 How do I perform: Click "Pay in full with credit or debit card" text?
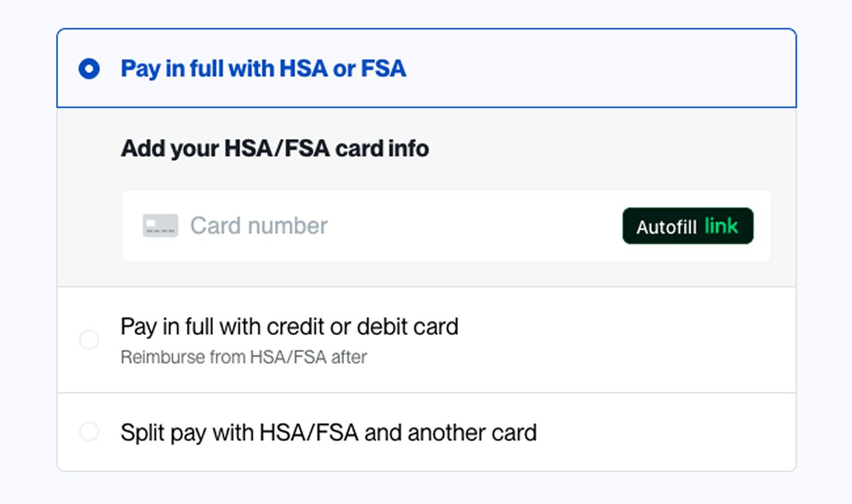289,326
